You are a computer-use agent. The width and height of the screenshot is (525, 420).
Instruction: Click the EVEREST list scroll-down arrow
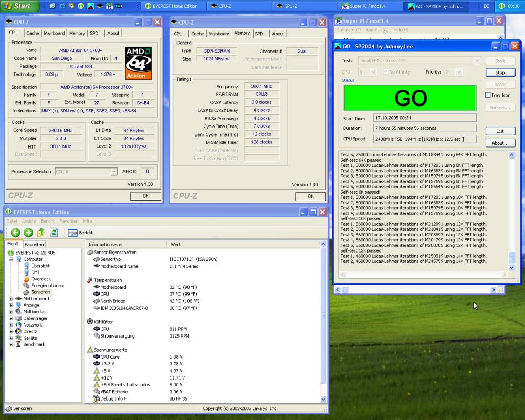(323, 399)
